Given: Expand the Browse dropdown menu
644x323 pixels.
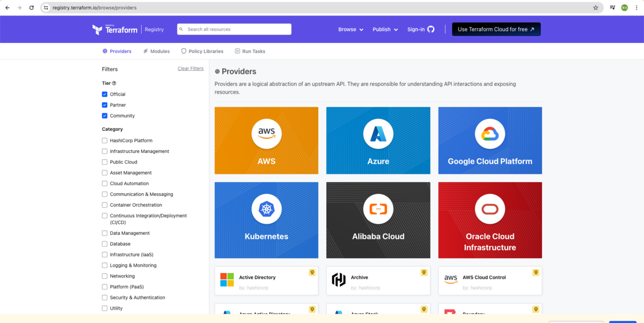Looking at the screenshot, I should [x=350, y=30].
